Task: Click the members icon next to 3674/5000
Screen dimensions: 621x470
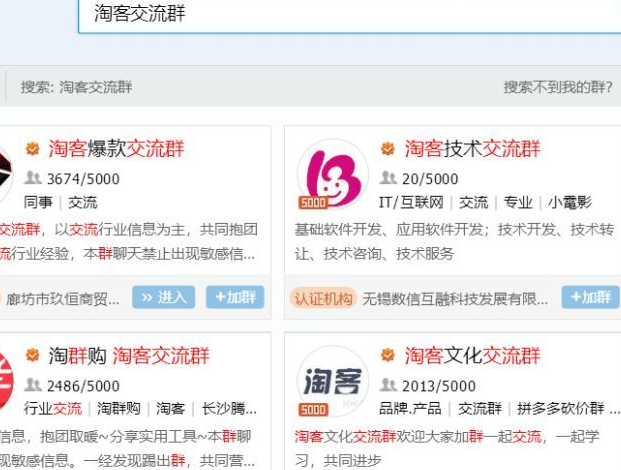Action: coord(32,178)
